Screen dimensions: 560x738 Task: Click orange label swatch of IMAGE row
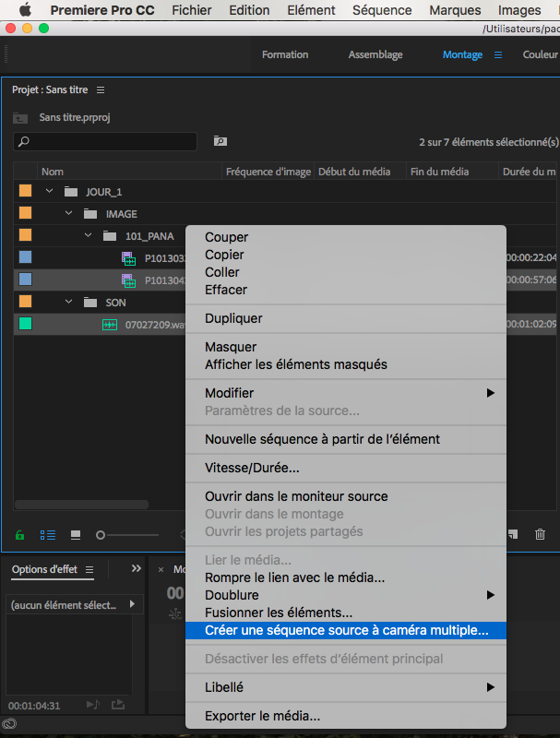(26, 213)
